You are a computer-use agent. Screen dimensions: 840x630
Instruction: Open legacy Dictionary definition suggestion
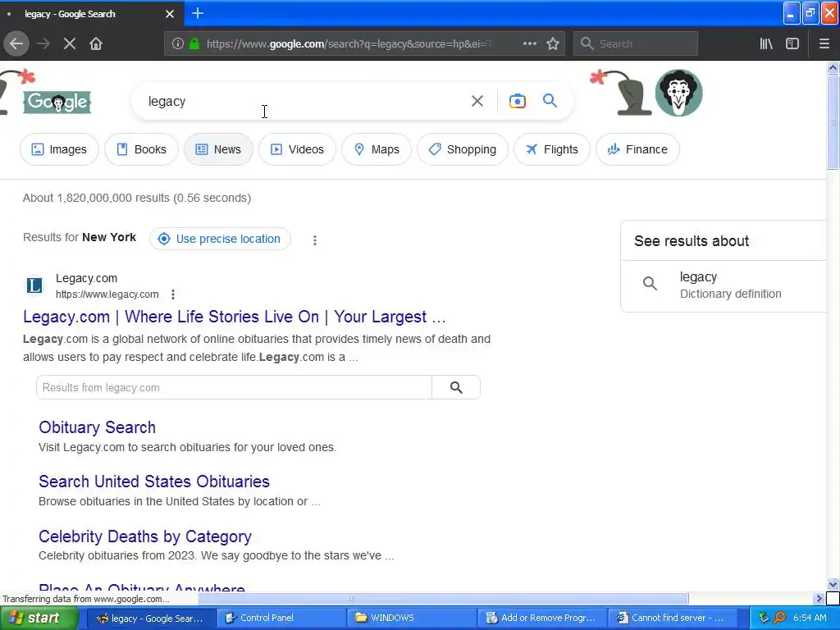click(x=729, y=285)
